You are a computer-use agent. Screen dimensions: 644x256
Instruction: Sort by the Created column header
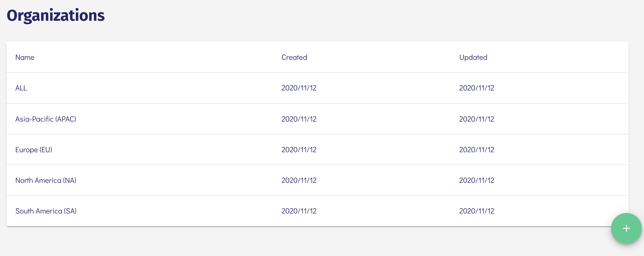(x=294, y=57)
